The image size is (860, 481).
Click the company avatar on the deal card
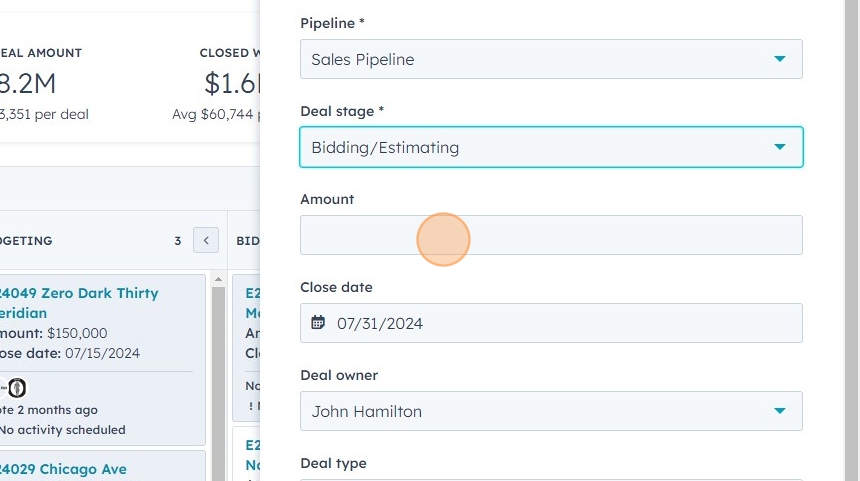[16, 388]
